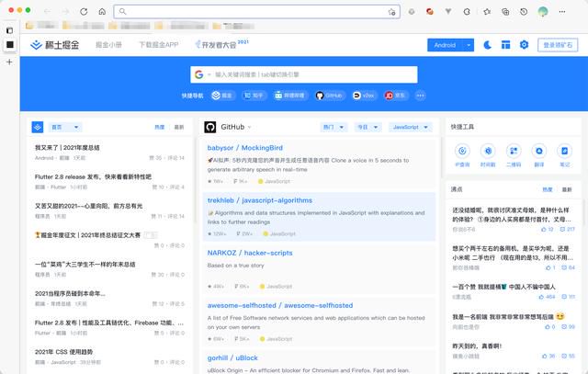
Task: Expand the Android category dropdown arrow
Action: pos(469,45)
